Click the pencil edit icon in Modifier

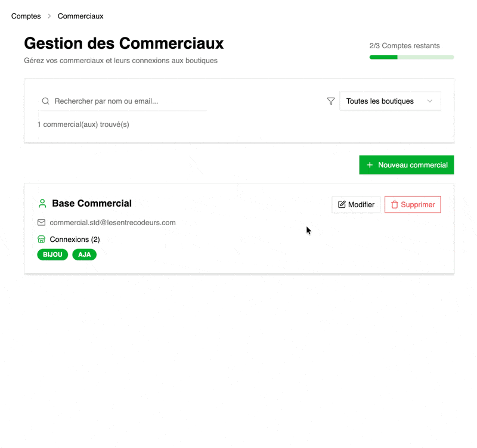tap(342, 204)
